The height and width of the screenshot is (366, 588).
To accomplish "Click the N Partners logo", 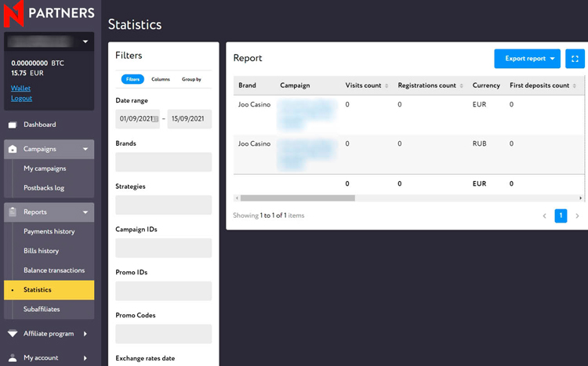I will click(49, 13).
